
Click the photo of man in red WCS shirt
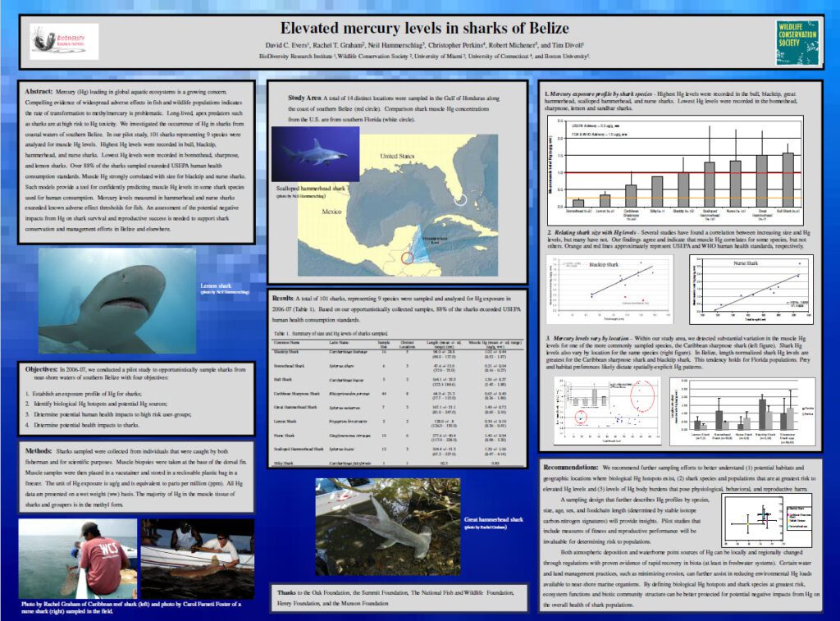click(x=77, y=558)
